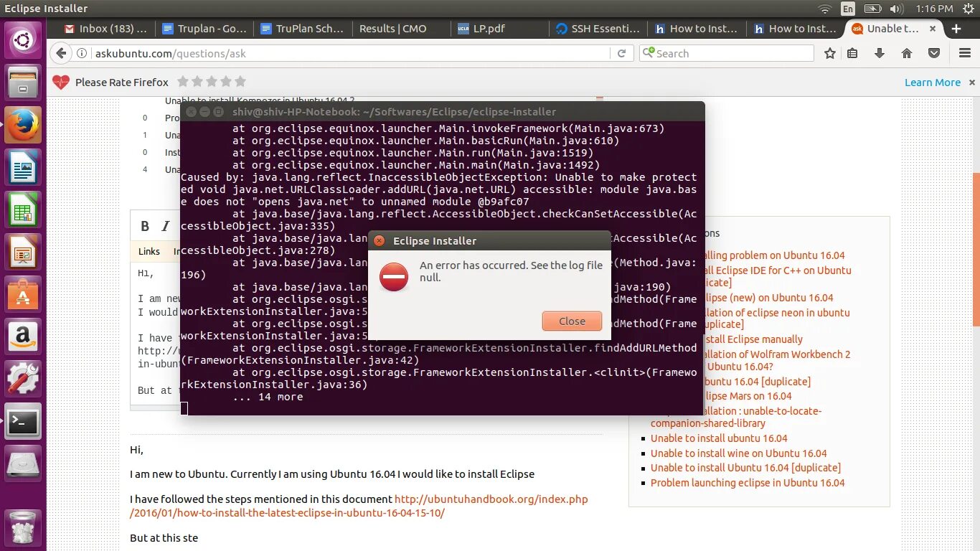Close the Eclipse Installer error dialog
This screenshot has width=980, height=551.
click(572, 321)
